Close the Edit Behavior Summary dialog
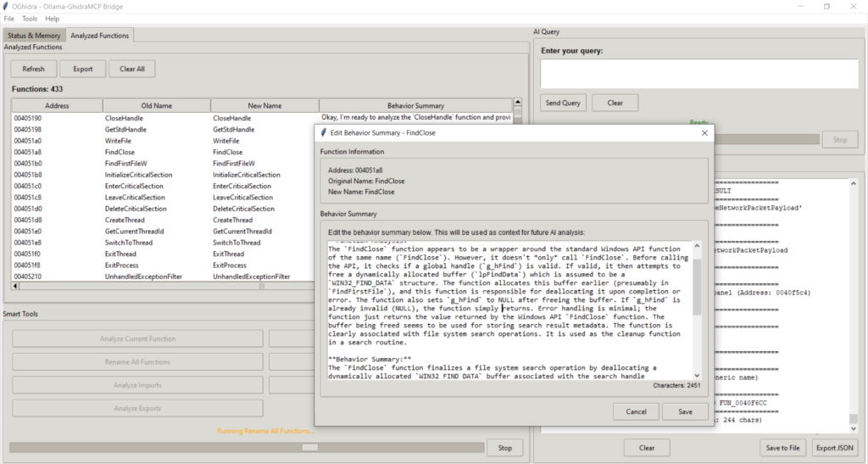This screenshot has height=464, width=868. pos(704,133)
